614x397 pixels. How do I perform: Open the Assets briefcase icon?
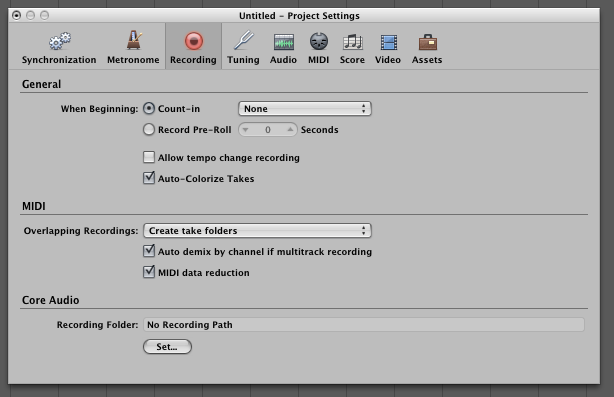tap(428, 42)
